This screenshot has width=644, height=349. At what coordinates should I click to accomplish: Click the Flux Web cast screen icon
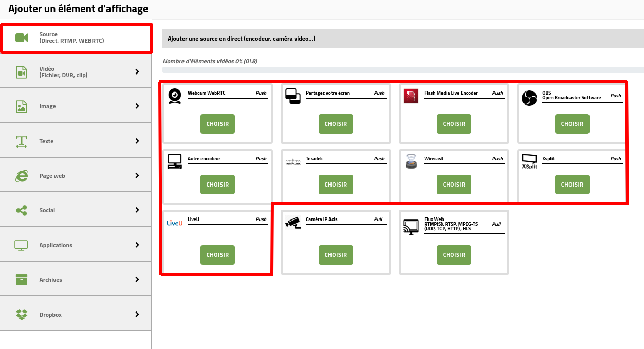click(411, 227)
